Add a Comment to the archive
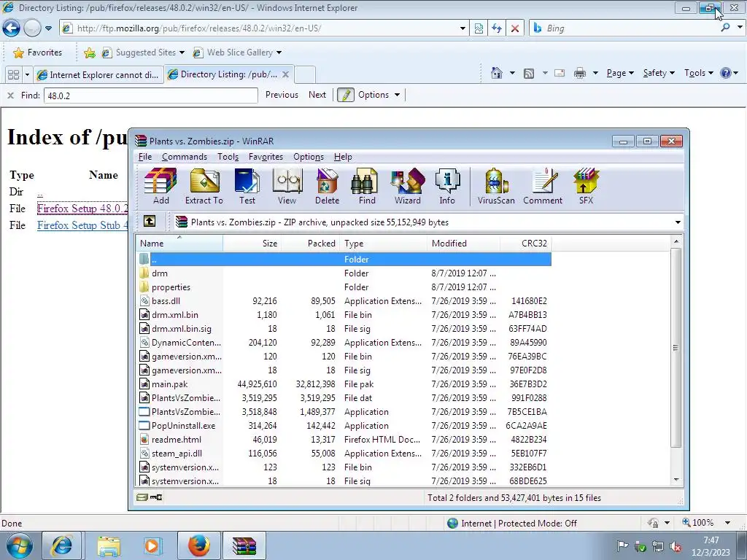This screenshot has height=560, width=747. 543,186
